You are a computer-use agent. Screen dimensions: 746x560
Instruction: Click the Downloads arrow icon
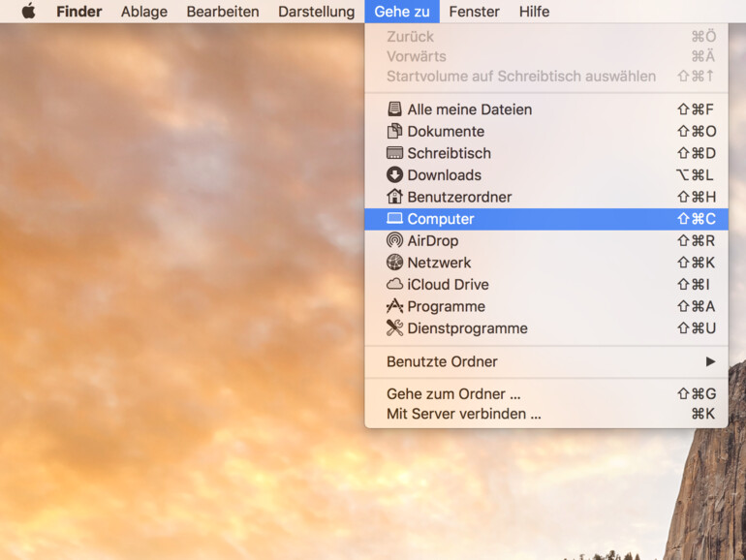[394, 175]
